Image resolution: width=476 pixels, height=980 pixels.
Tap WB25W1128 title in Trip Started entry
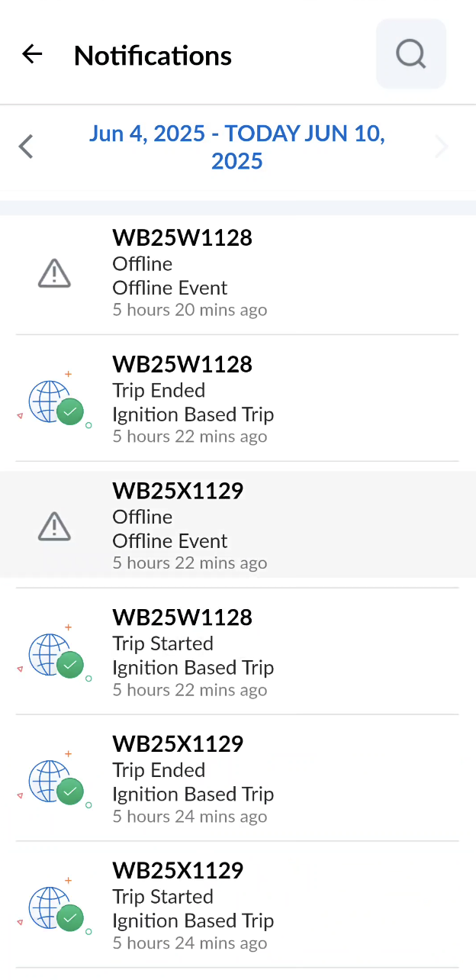coord(182,617)
